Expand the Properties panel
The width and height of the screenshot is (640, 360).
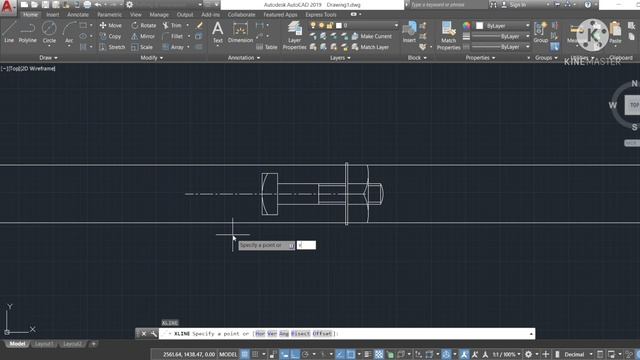[480, 58]
